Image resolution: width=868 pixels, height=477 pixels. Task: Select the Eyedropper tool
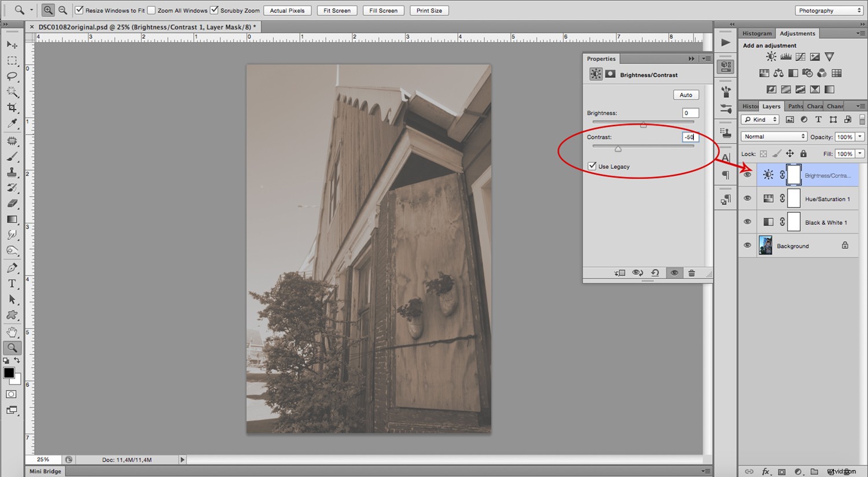coord(12,124)
